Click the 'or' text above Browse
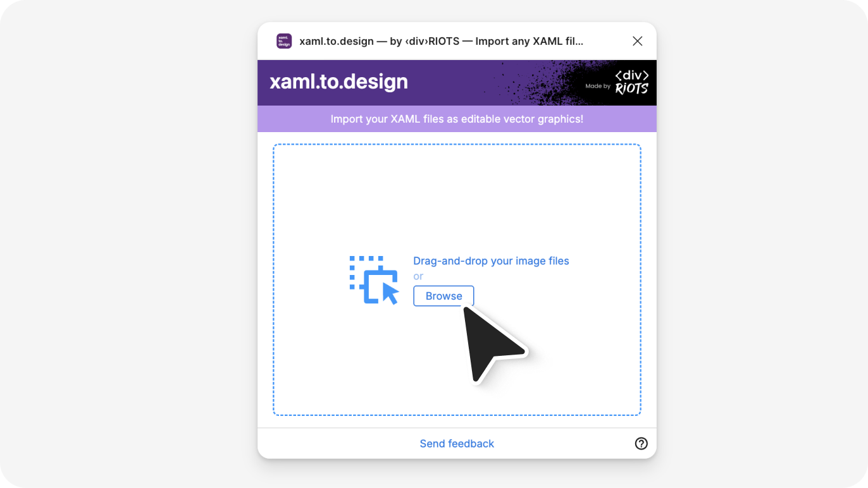868x488 pixels. tap(418, 276)
